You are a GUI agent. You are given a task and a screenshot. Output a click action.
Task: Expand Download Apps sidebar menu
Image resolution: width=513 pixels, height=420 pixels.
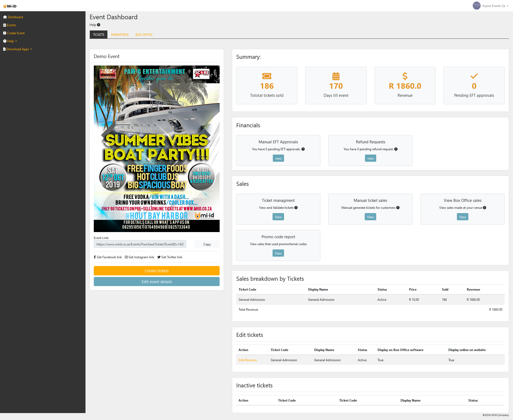[x=18, y=49]
